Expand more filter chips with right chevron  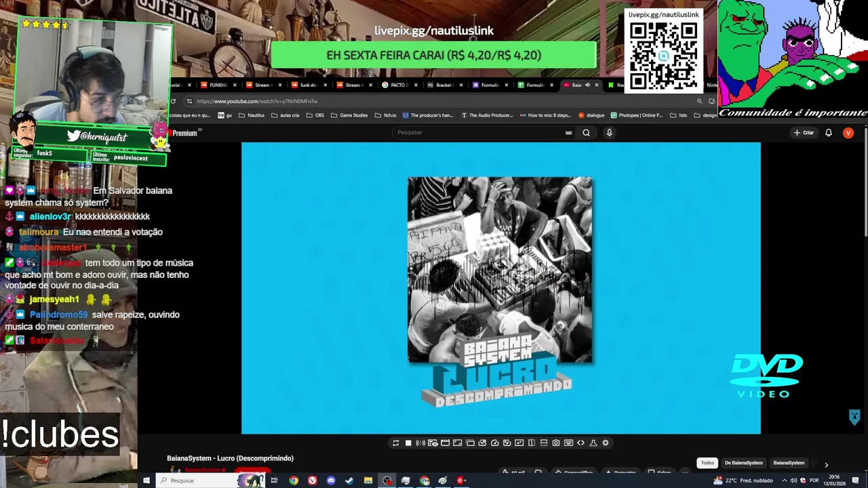click(826, 464)
